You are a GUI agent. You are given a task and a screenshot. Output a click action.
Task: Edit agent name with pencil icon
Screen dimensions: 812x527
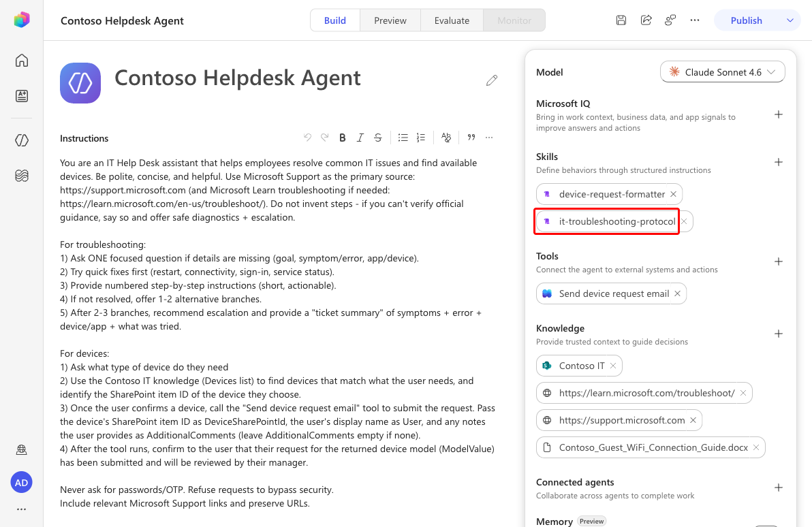492,80
